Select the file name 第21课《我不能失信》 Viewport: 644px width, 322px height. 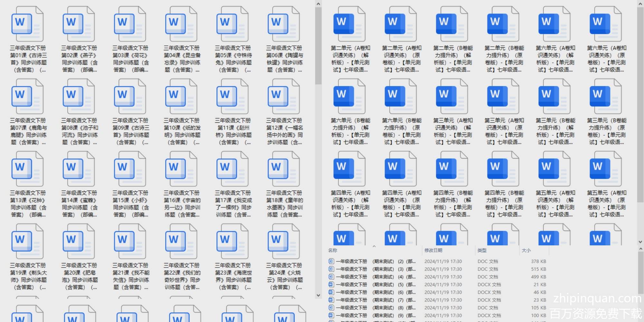(x=130, y=276)
